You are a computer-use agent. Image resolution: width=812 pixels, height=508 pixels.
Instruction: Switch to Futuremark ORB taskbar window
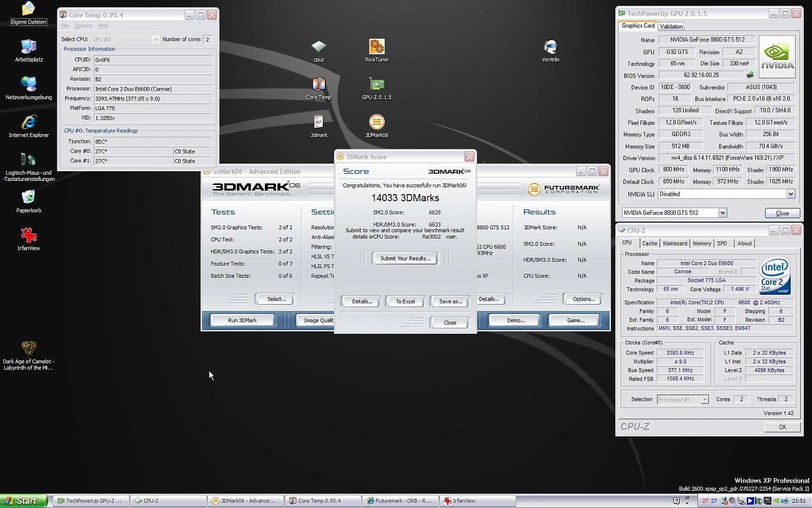coord(399,501)
